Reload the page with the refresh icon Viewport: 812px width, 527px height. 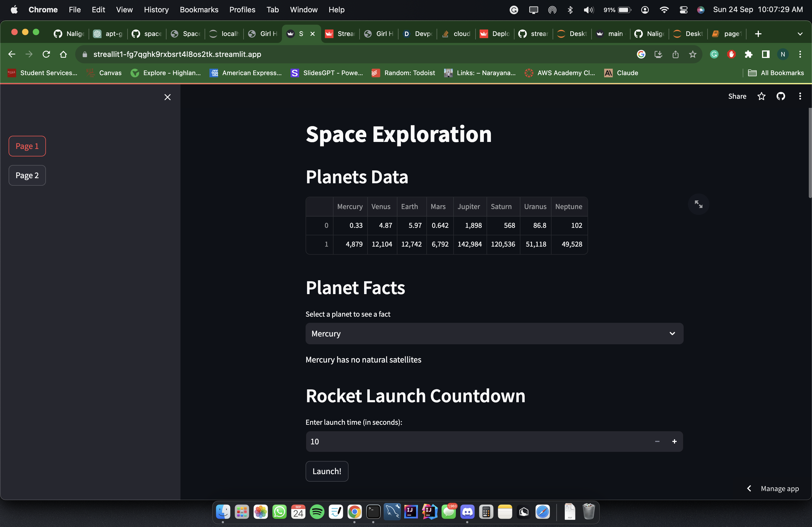[46, 54]
